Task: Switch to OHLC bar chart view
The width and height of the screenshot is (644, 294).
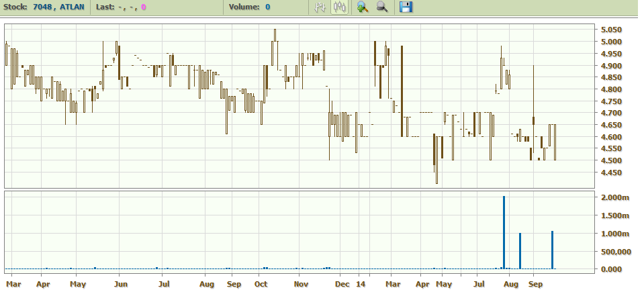Action: pos(320,7)
